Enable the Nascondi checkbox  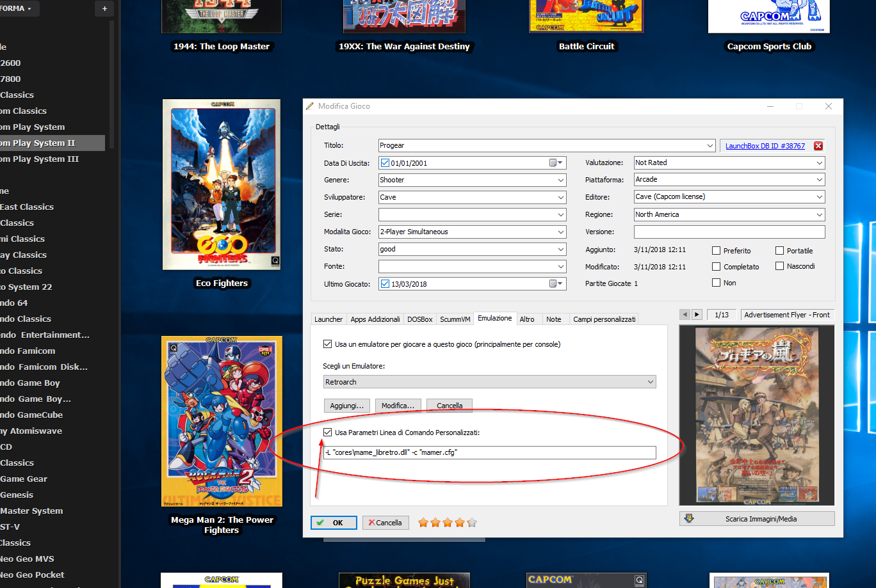tap(779, 266)
